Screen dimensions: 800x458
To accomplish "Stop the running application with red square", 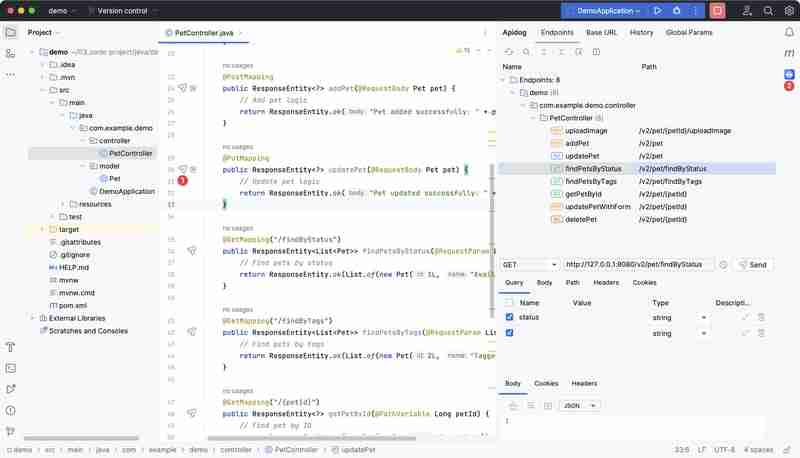I will (x=717, y=11).
